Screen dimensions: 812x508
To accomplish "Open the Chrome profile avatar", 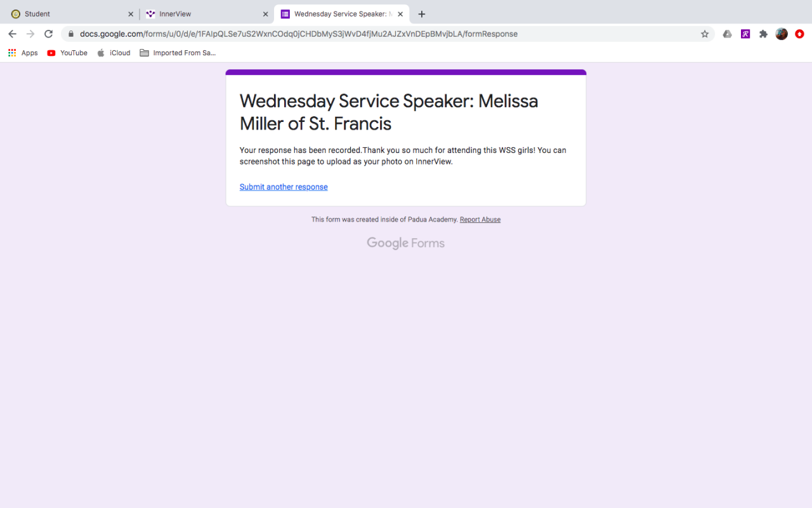I will (782, 34).
